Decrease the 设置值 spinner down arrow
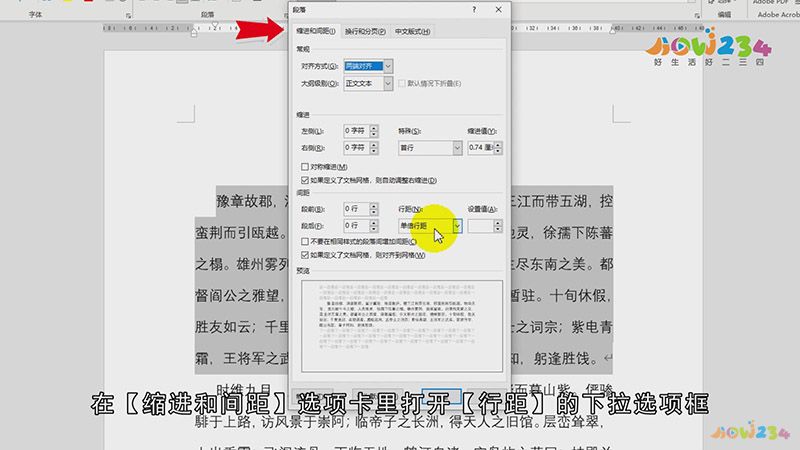 (498, 229)
